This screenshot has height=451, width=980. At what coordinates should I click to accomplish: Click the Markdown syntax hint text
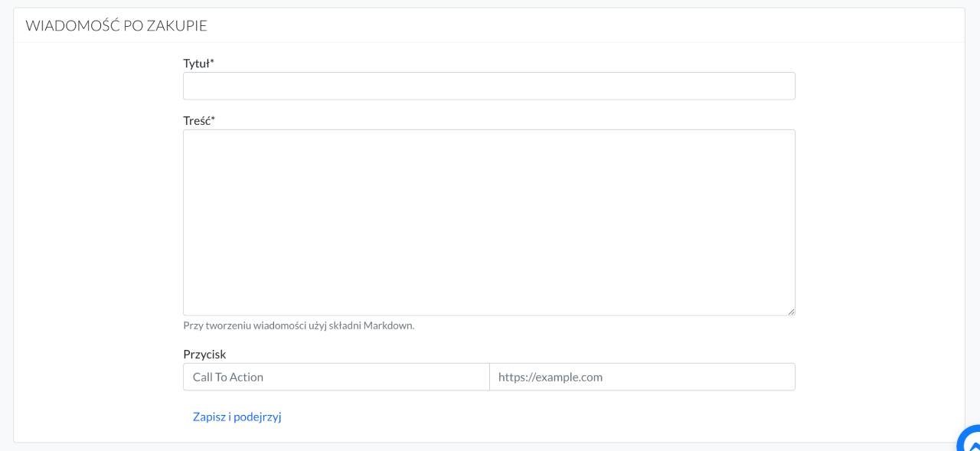pos(299,325)
